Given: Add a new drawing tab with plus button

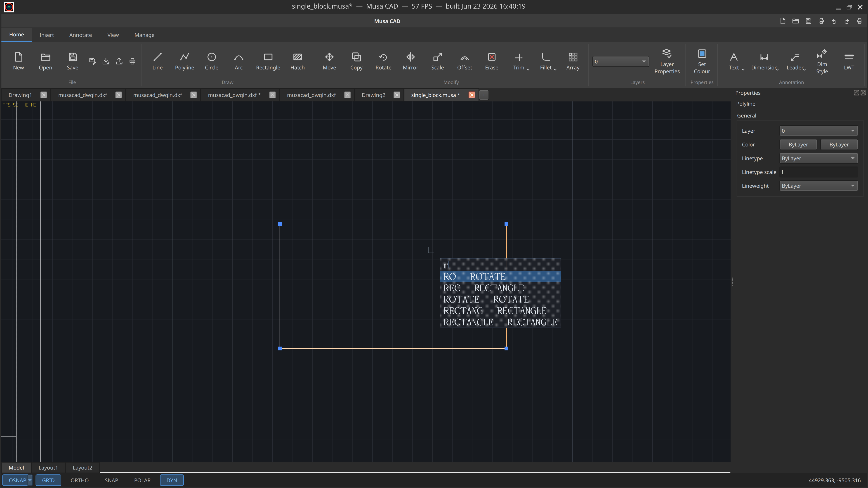Looking at the screenshot, I should [484, 95].
